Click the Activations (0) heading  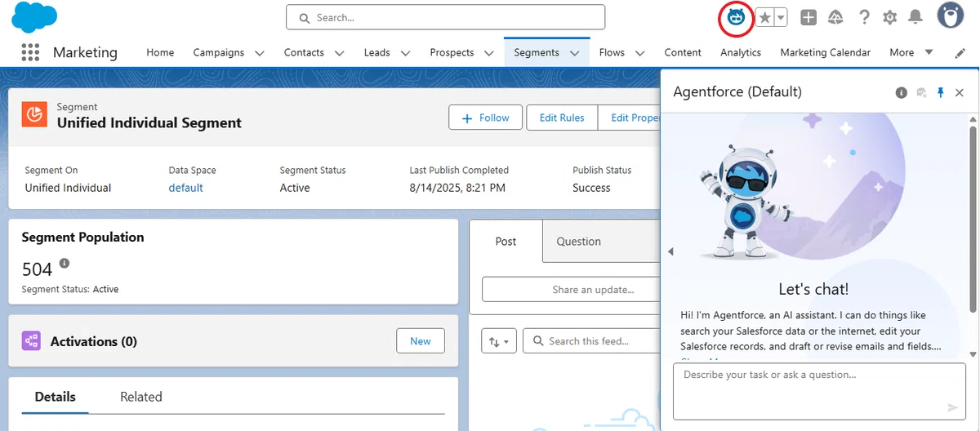point(94,341)
